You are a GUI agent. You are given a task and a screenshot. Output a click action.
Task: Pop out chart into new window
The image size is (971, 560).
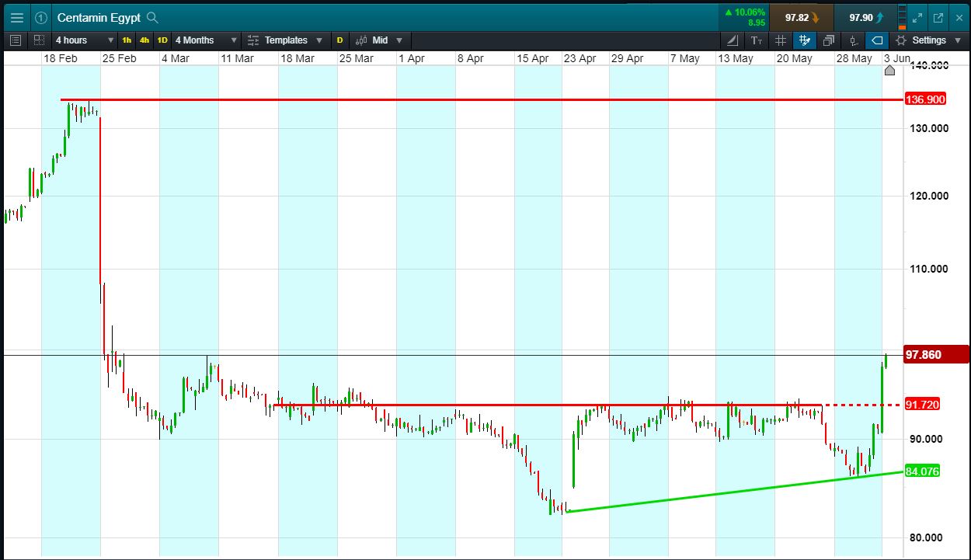pos(938,17)
